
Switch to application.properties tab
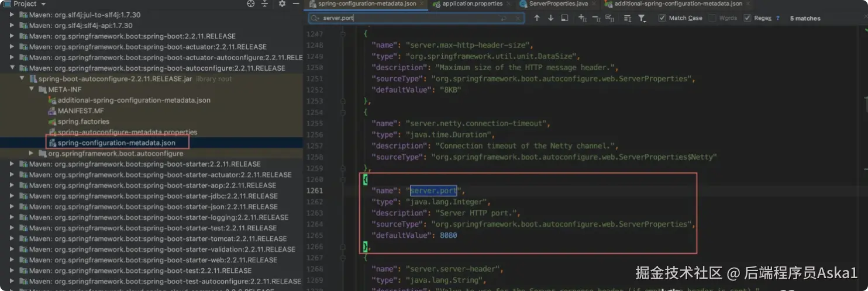tap(472, 4)
